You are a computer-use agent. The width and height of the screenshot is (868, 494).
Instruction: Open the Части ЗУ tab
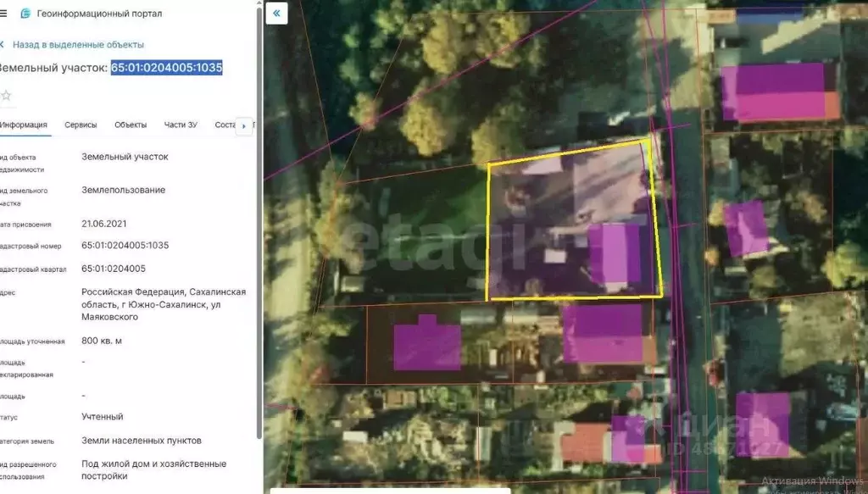click(x=181, y=125)
